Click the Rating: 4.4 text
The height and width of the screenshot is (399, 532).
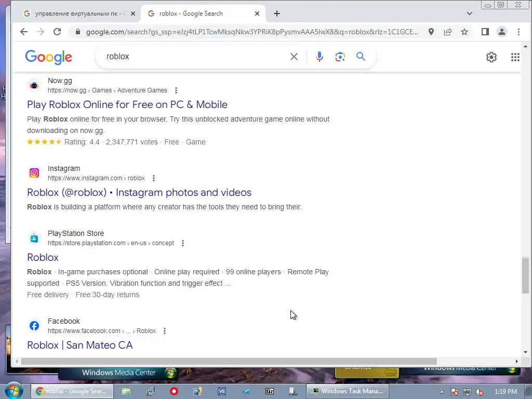tap(82, 142)
